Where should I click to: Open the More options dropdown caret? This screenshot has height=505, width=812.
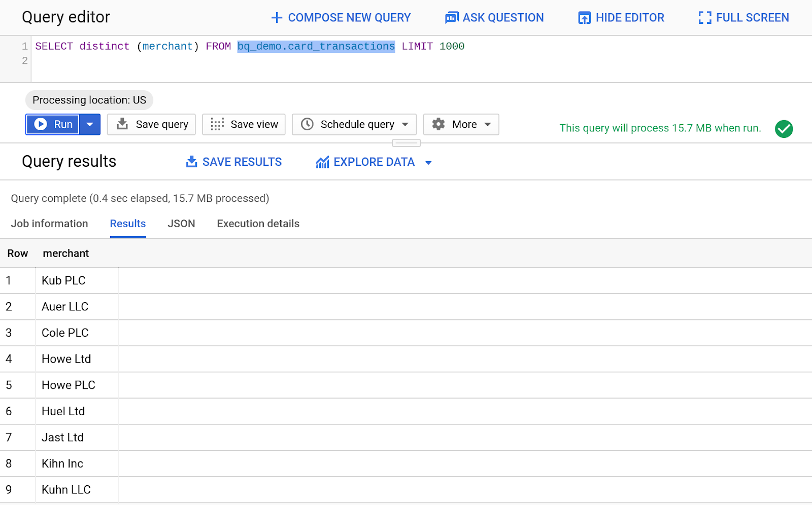pyautogui.click(x=488, y=124)
